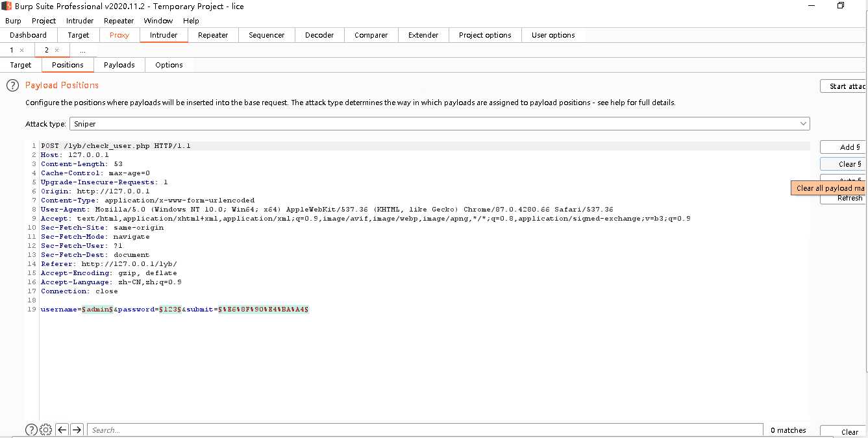Open the Help menu
Viewport: 868px width, 438px height.
191,21
